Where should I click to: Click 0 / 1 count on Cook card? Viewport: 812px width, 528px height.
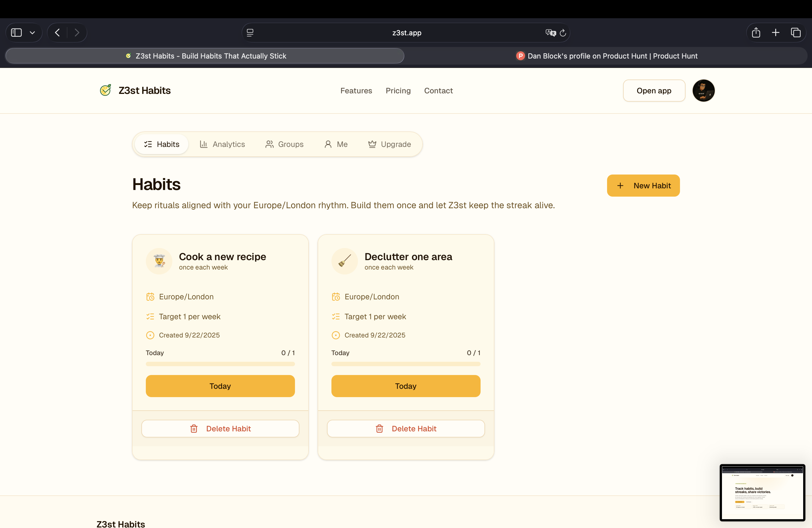point(288,353)
